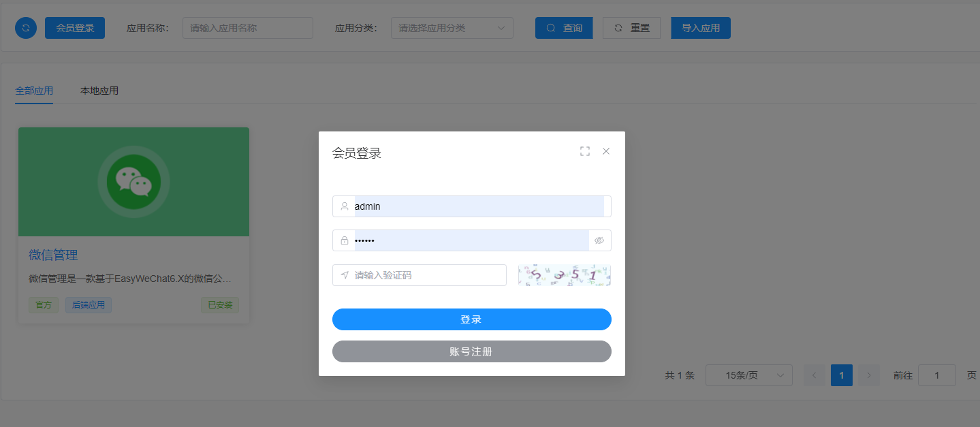Viewport: 980px width, 427px height.
Task: Close the 会员登录 dialog
Action: click(x=606, y=151)
